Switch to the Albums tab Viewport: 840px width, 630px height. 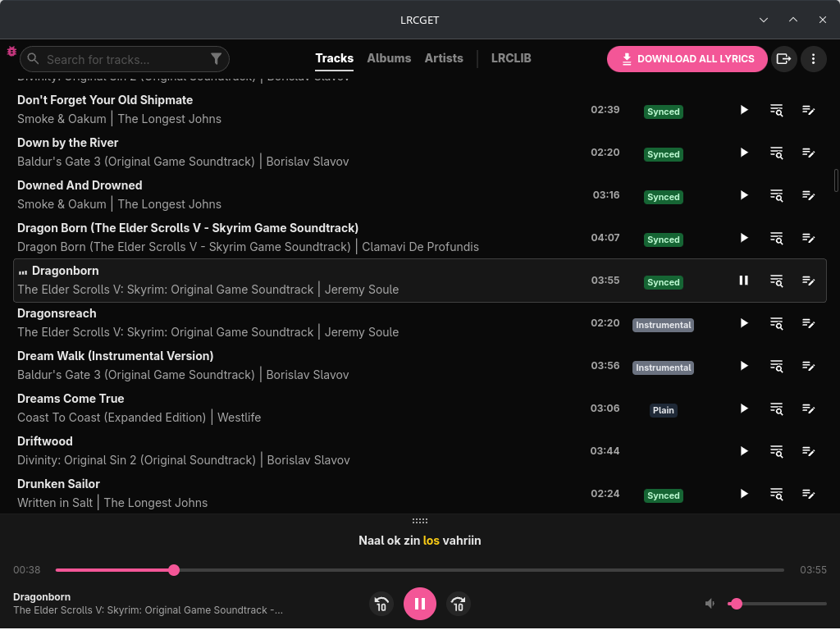click(389, 58)
